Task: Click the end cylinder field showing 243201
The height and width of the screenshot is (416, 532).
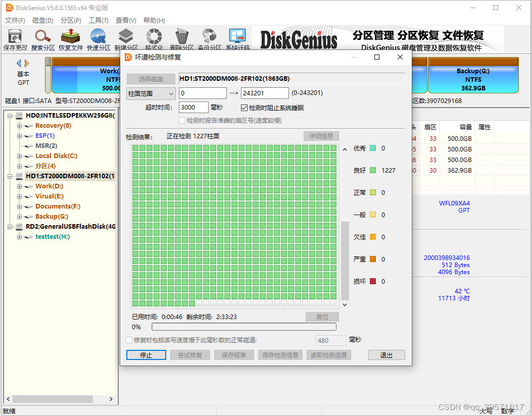Action: pos(265,93)
